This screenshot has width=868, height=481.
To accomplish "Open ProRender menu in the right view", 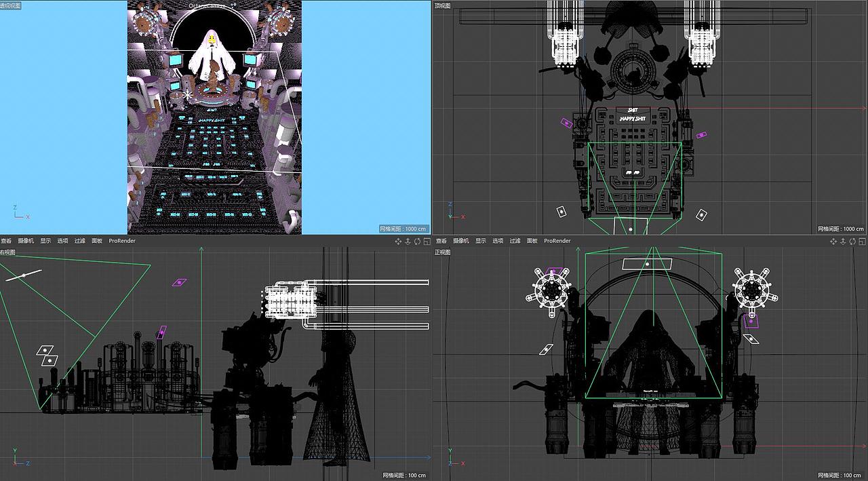I will point(122,241).
